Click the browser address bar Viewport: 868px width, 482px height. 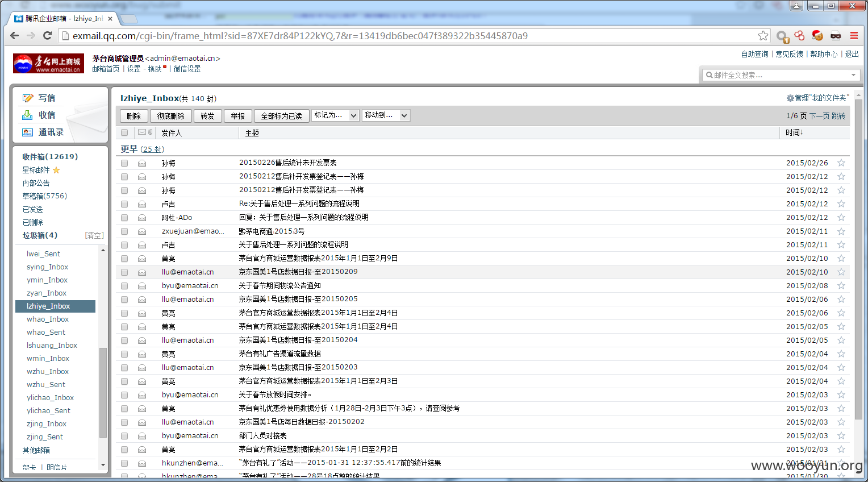point(414,36)
